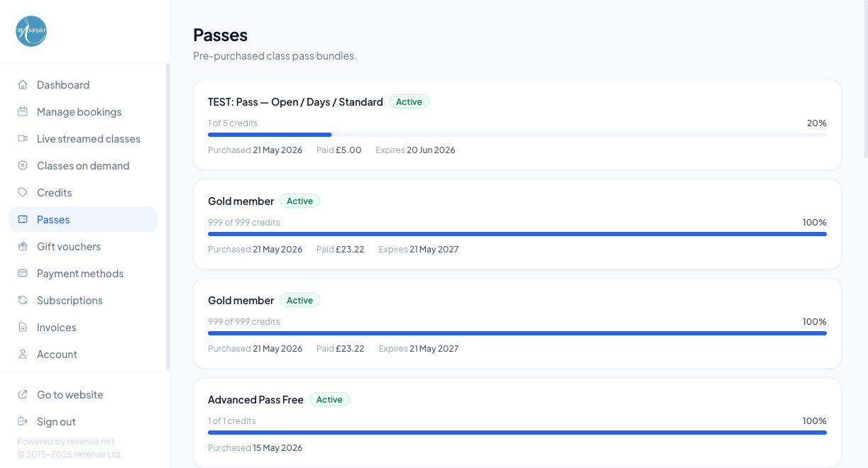
Task: Click 'Purchased 15 May 2026' text
Action: click(255, 448)
